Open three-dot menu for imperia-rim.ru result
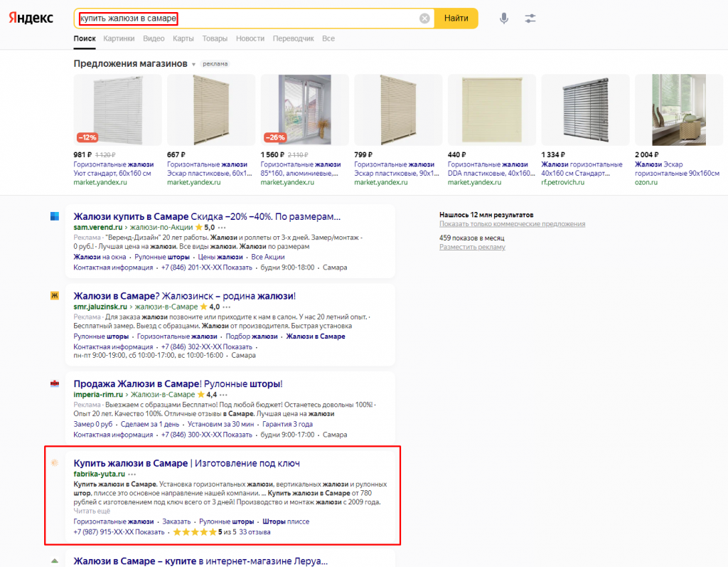 (223, 395)
